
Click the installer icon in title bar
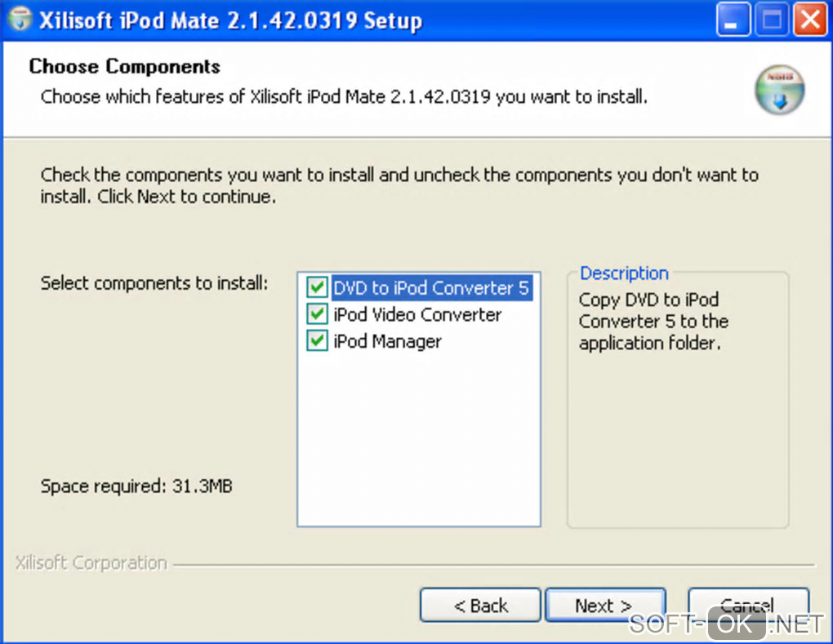point(20,19)
